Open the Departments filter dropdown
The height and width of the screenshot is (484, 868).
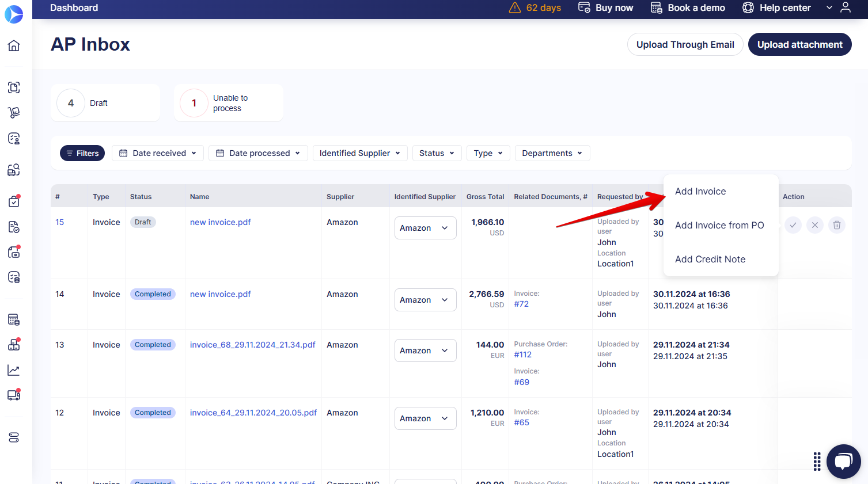click(x=552, y=153)
